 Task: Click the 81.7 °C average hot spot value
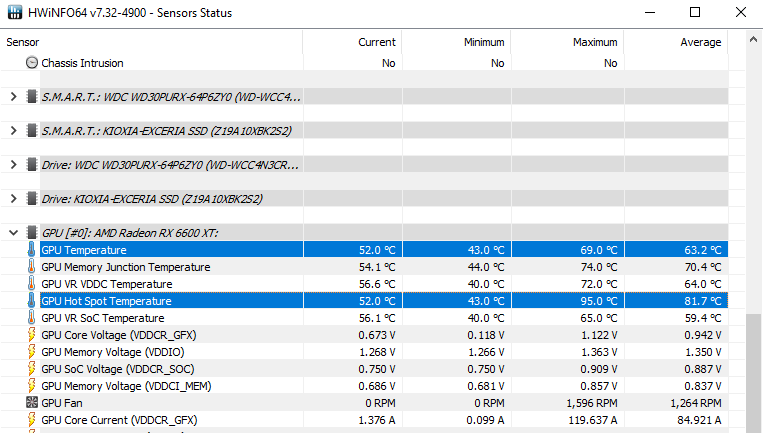pyautogui.click(x=703, y=301)
